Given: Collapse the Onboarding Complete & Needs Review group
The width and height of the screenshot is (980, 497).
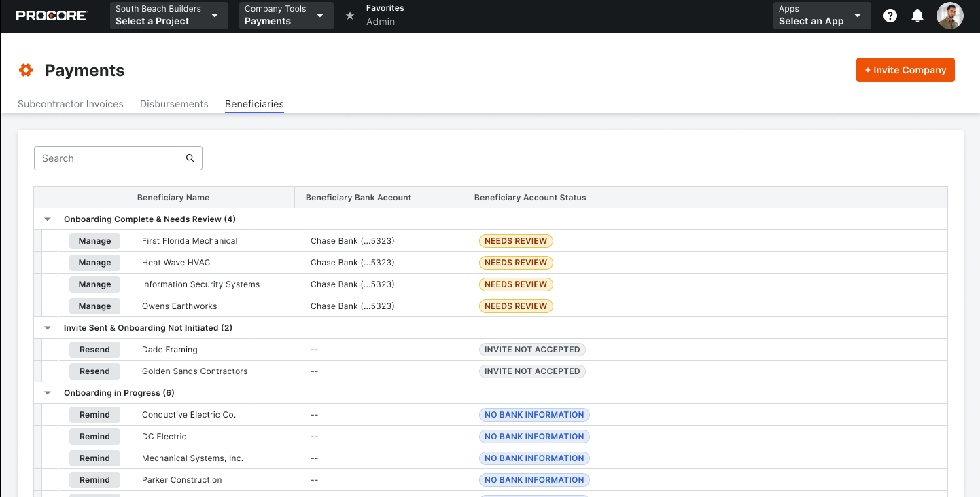Looking at the screenshot, I should pyautogui.click(x=47, y=219).
